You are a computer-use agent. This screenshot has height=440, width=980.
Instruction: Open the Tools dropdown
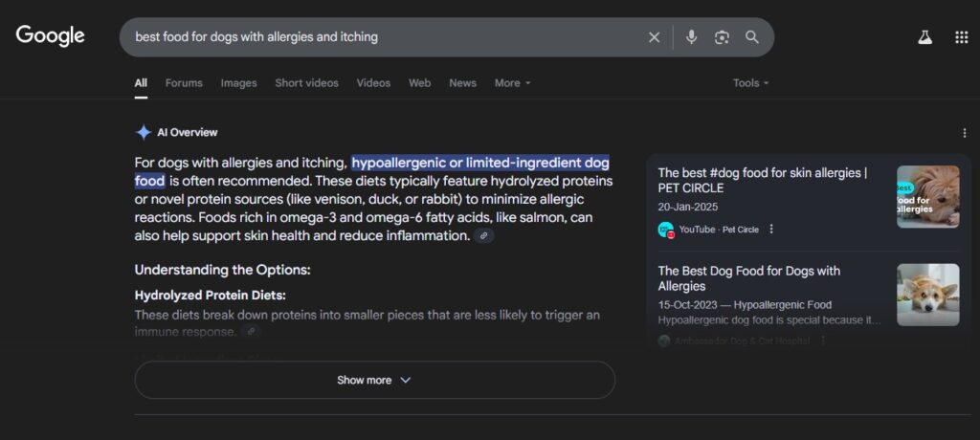pos(750,83)
